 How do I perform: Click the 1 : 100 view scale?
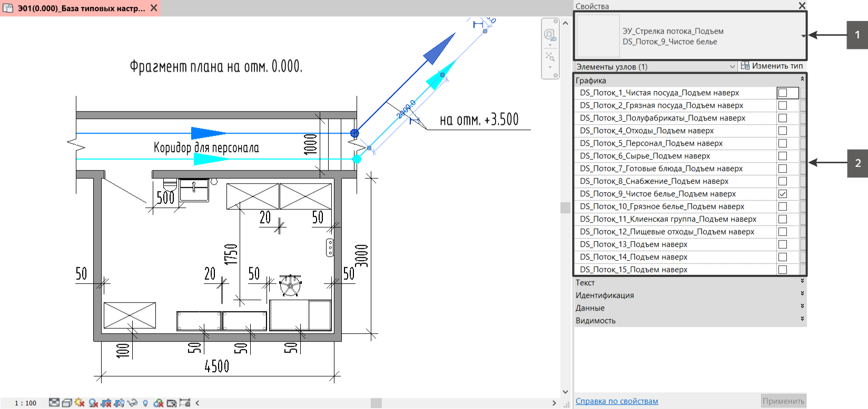(x=25, y=403)
